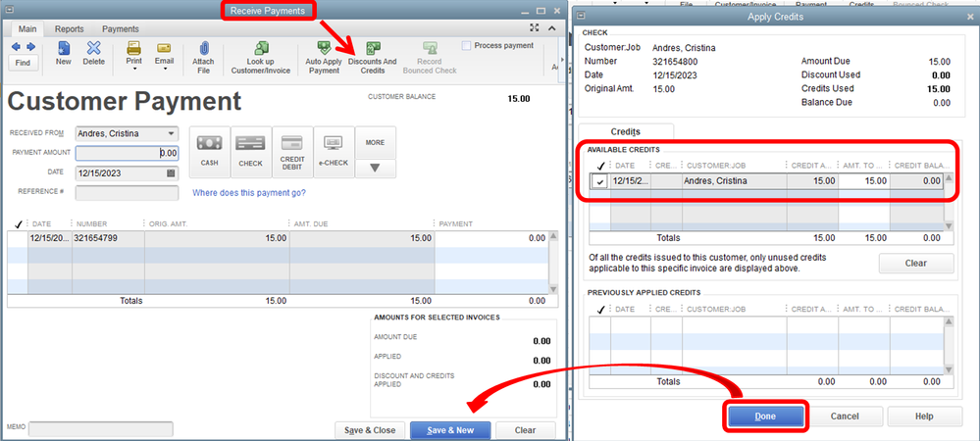Attach File with paperclip icon
Screen dimensions: 980x441
click(x=203, y=58)
